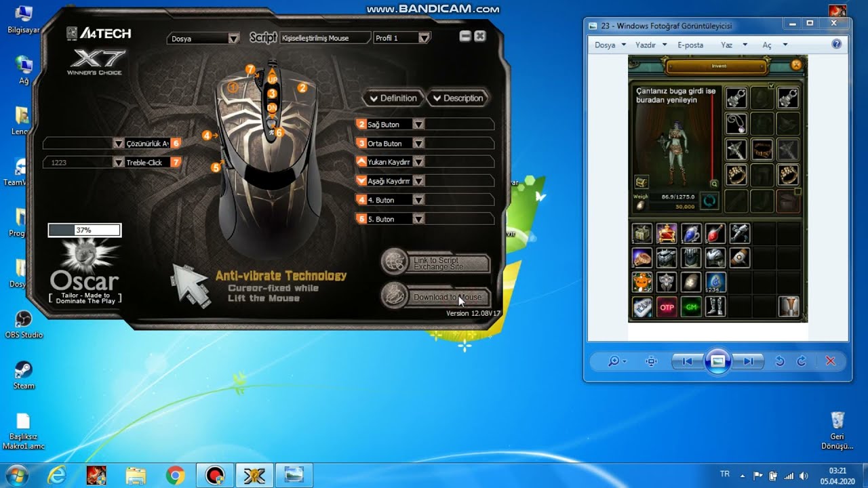Click Link to Script Exchange Site button

448,264
